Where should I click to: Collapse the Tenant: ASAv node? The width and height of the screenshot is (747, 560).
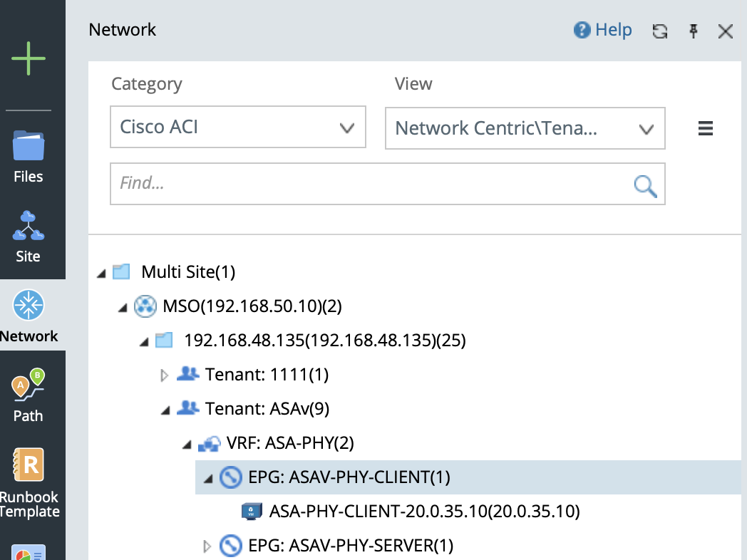tap(166, 410)
